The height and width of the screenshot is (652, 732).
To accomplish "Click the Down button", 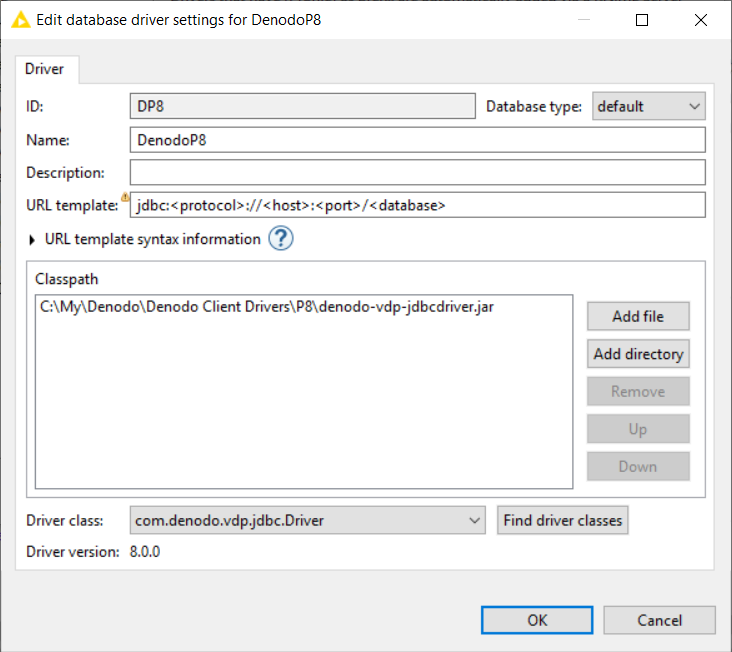I will (x=638, y=466).
